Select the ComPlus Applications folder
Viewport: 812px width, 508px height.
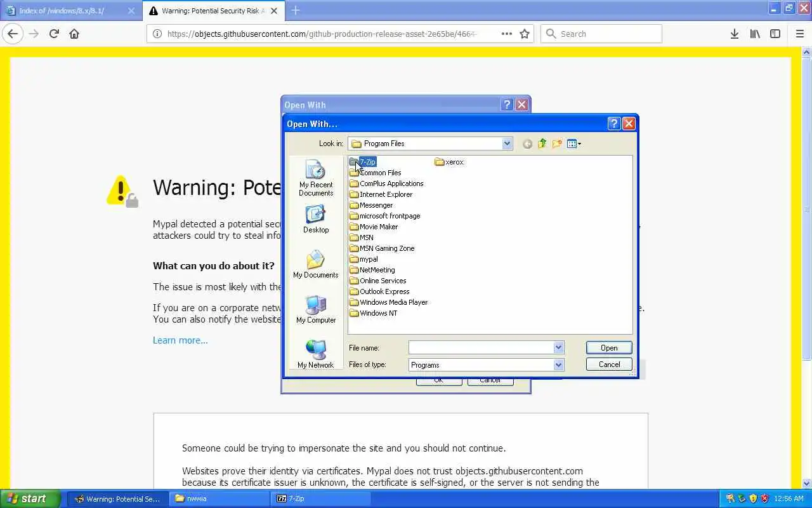click(386, 184)
